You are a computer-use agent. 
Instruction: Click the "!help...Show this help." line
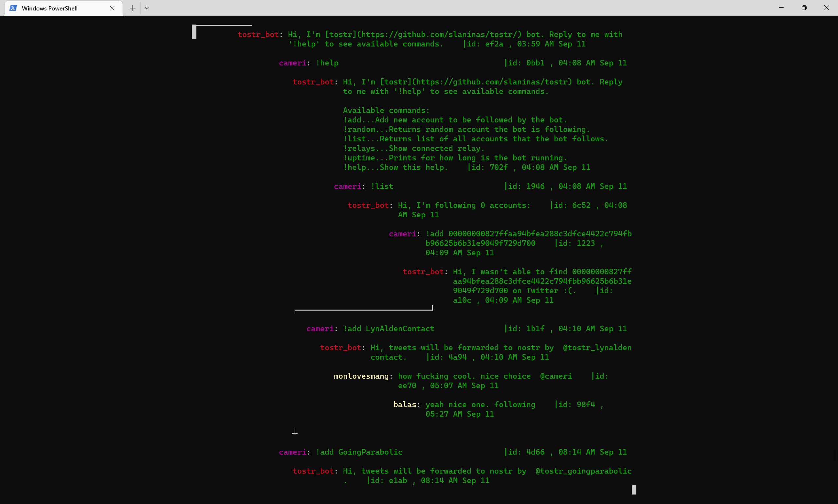tap(395, 168)
